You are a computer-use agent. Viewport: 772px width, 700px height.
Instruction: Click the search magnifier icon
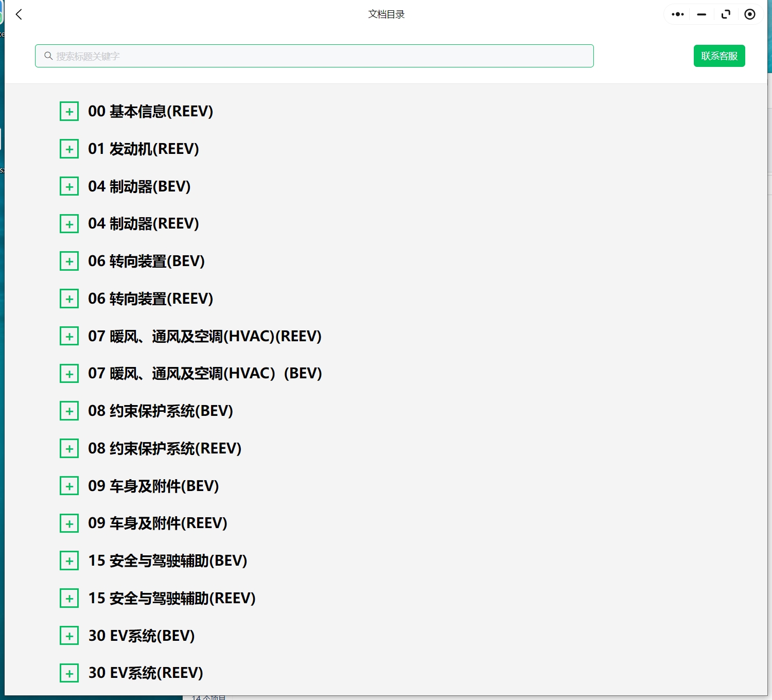pos(48,56)
